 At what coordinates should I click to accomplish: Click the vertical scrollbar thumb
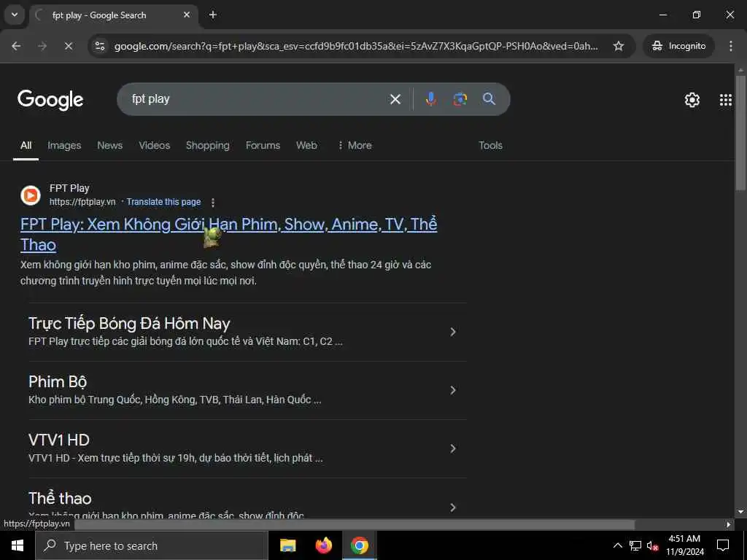[740, 133]
